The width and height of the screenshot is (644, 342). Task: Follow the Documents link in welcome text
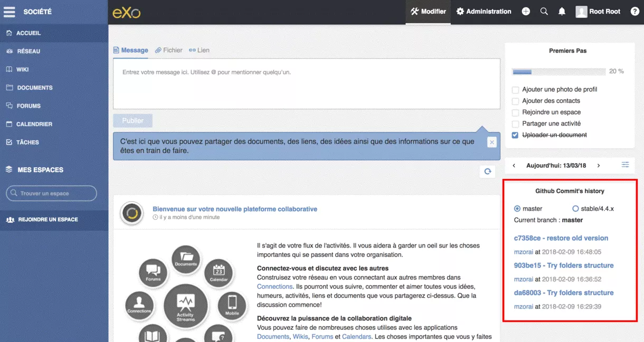273,337
